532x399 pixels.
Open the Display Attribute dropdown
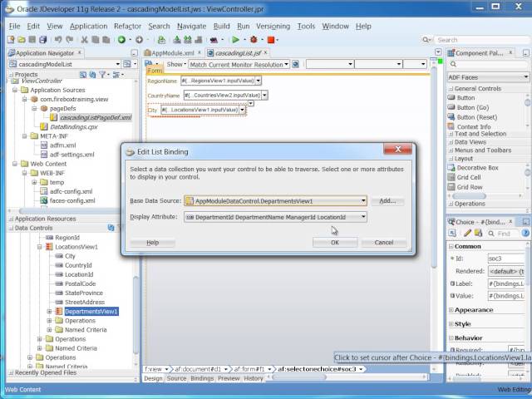click(x=363, y=217)
